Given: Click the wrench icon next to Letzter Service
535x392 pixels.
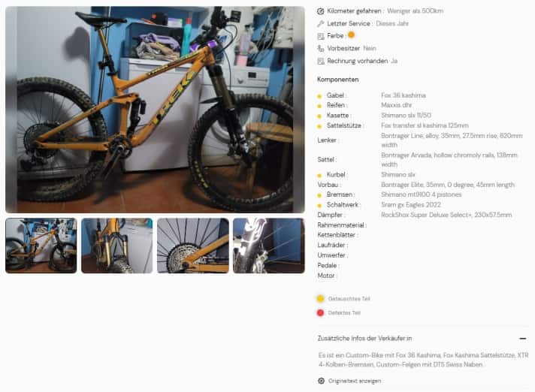Looking at the screenshot, I should click(320, 23).
